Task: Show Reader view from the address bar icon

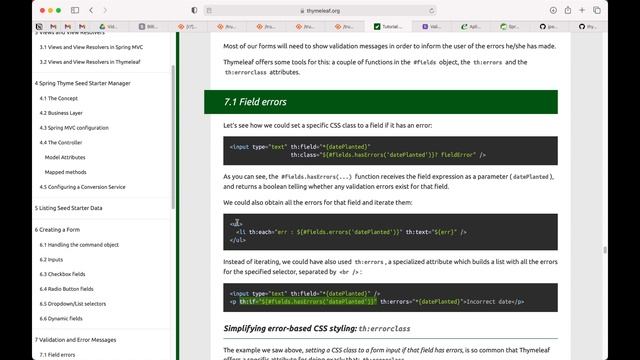Action: [209, 11]
